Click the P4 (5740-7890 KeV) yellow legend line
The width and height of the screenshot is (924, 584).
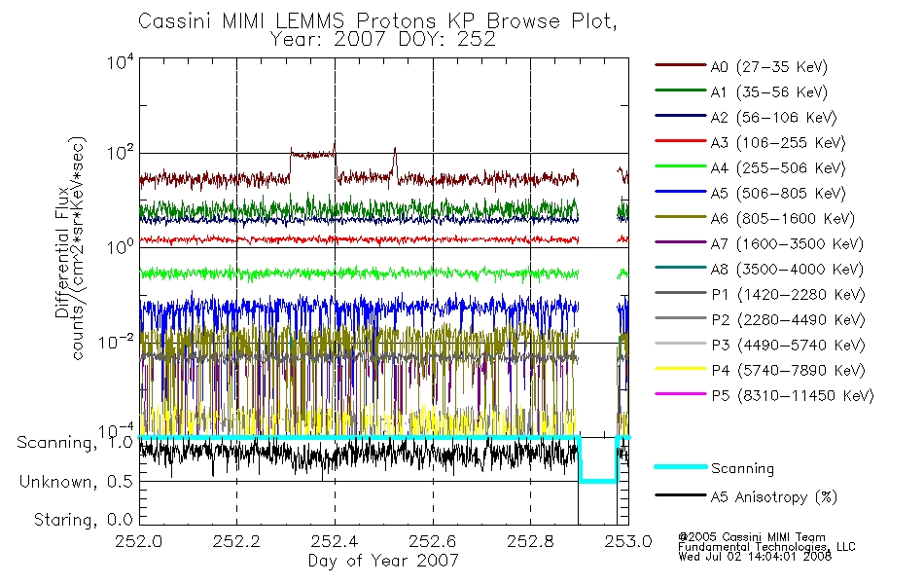click(681, 369)
